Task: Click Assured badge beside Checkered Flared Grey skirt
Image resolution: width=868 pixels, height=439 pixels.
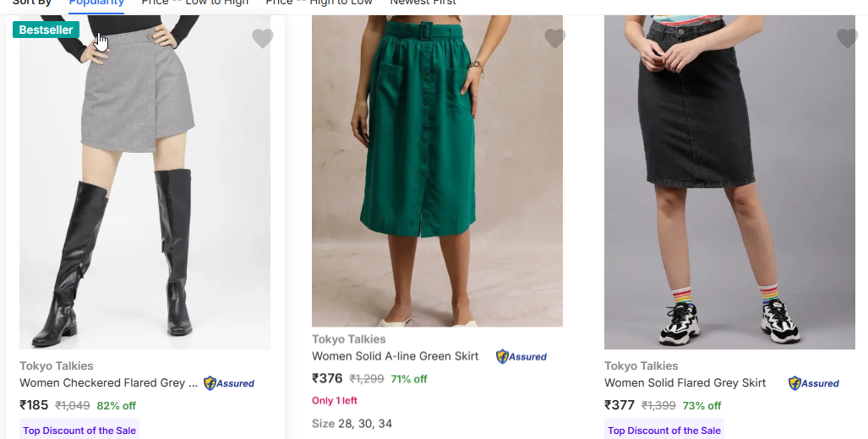Action: tap(229, 383)
